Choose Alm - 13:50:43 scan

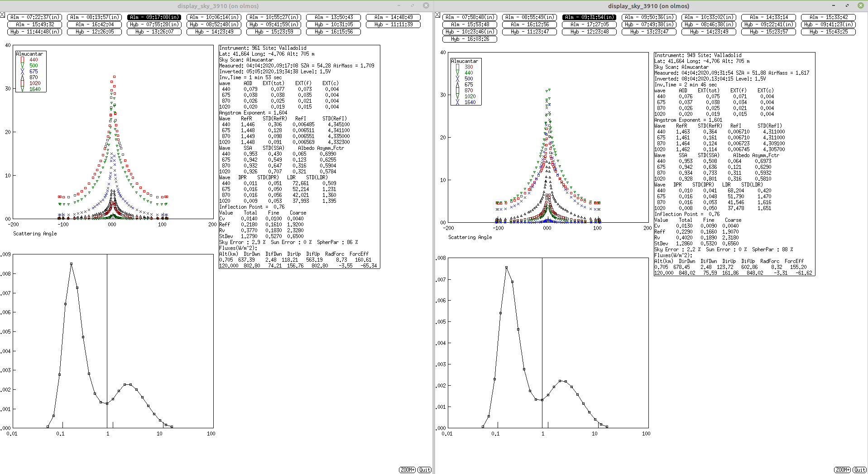click(x=334, y=17)
